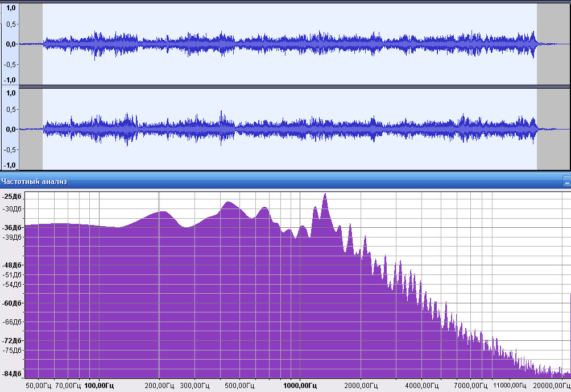Click the -84Дб axis label

coord(11,374)
